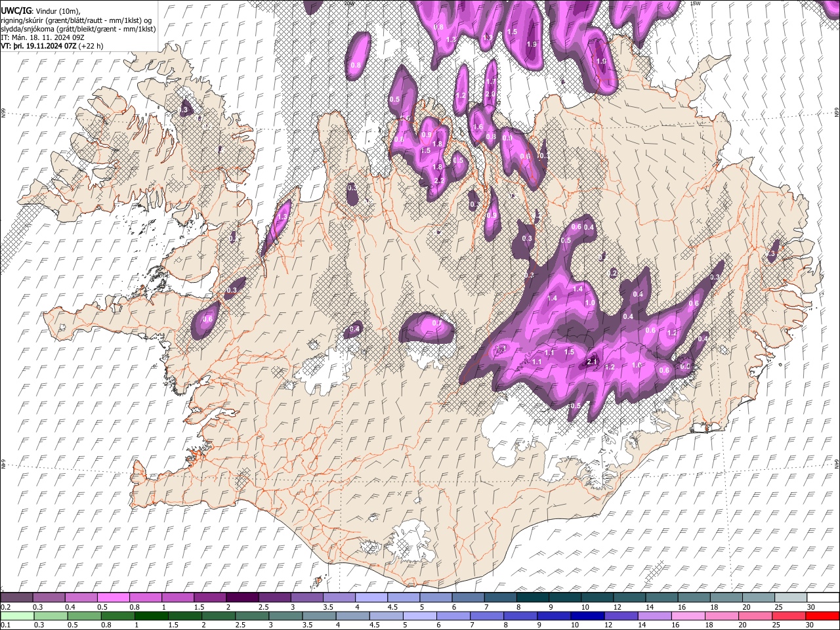Select the dark mauve swatch labeled 0.2

pyautogui.click(x=16, y=598)
